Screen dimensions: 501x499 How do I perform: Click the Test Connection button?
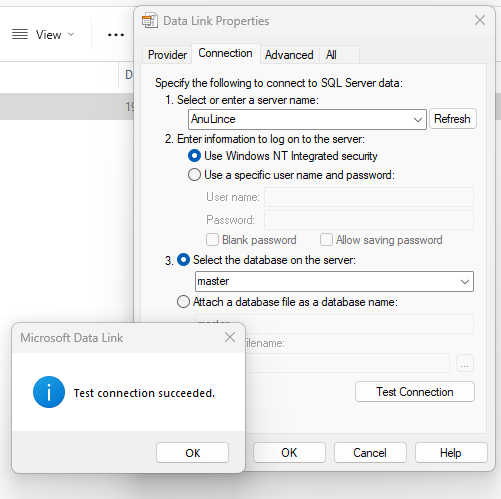click(x=415, y=392)
